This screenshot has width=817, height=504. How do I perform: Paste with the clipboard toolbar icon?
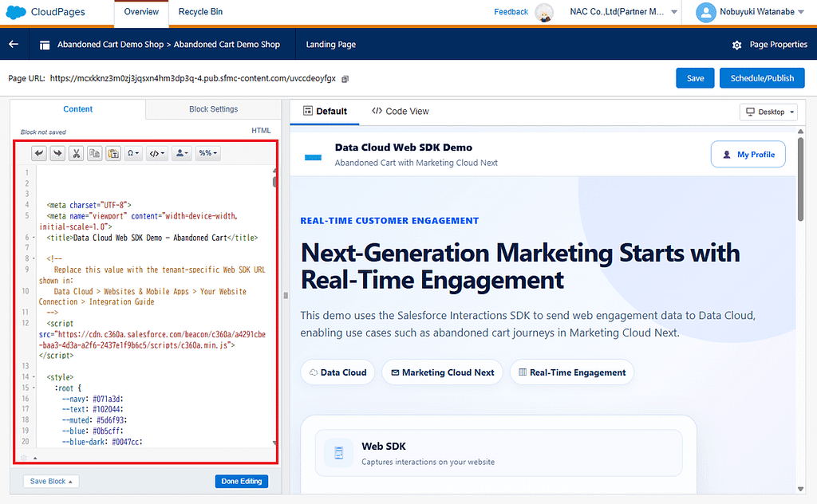(x=113, y=153)
